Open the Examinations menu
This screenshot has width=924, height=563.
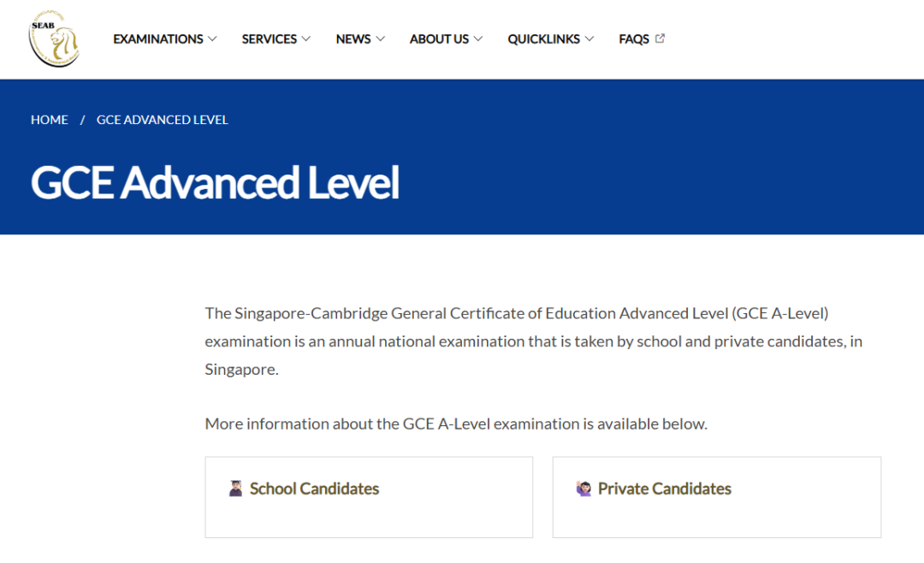click(158, 39)
